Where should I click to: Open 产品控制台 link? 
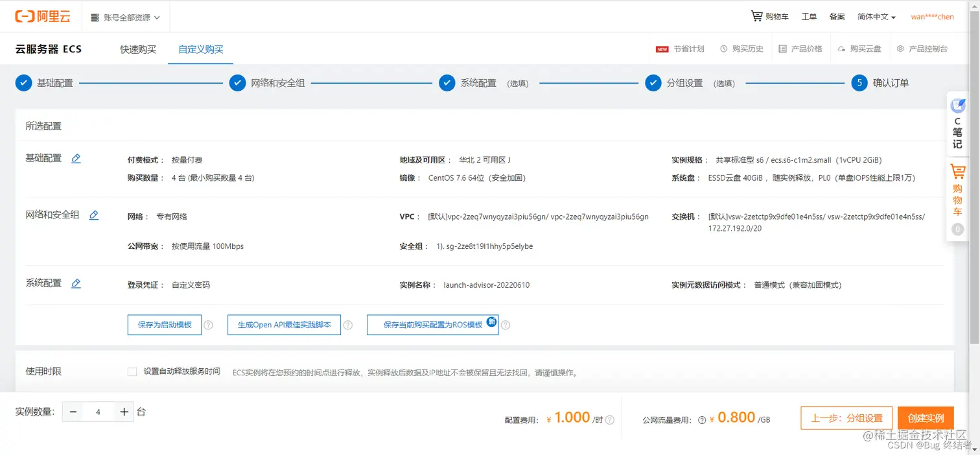point(922,49)
